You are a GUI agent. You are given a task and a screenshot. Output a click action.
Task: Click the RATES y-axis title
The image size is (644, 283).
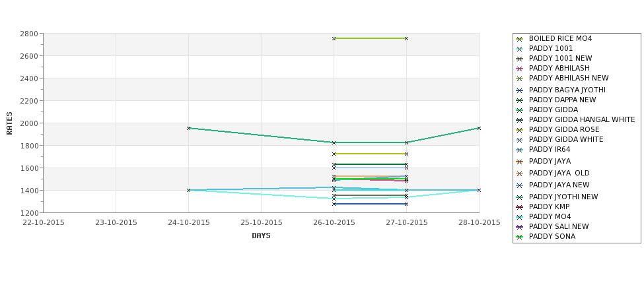pos(9,123)
